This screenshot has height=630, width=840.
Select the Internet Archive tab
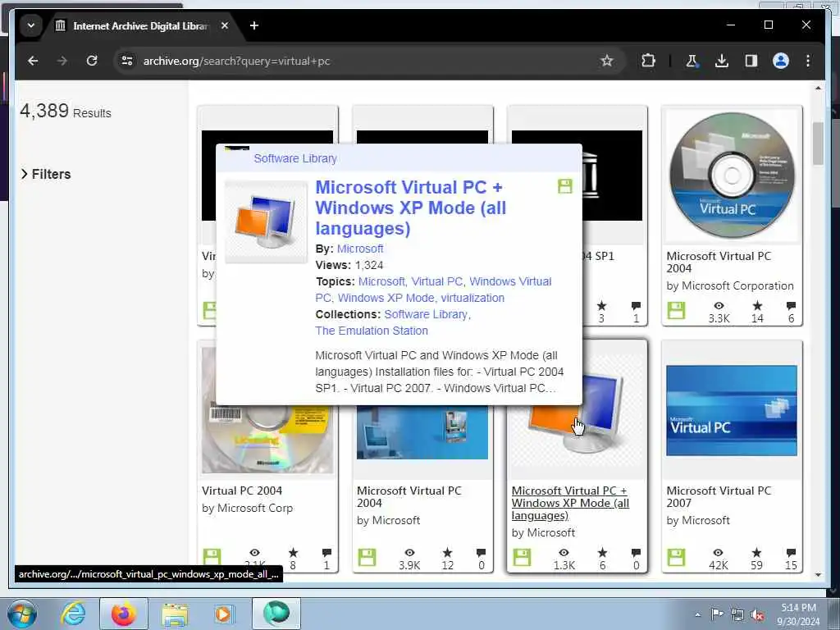pos(139,25)
